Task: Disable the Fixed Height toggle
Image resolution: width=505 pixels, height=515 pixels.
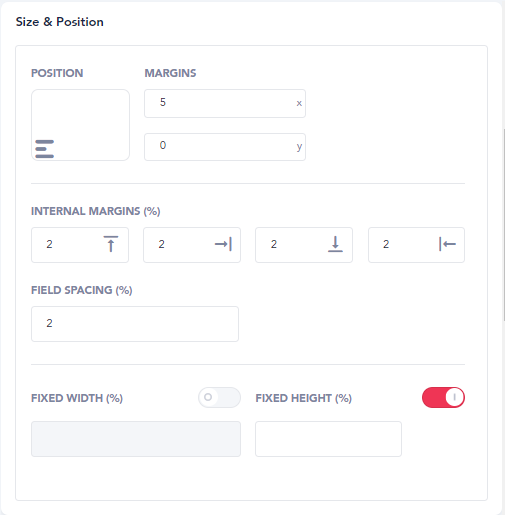Action: [443, 397]
